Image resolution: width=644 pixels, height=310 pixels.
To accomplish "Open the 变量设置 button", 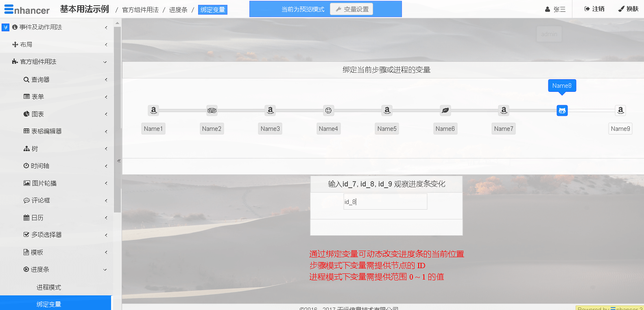I will (x=351, y=9).
